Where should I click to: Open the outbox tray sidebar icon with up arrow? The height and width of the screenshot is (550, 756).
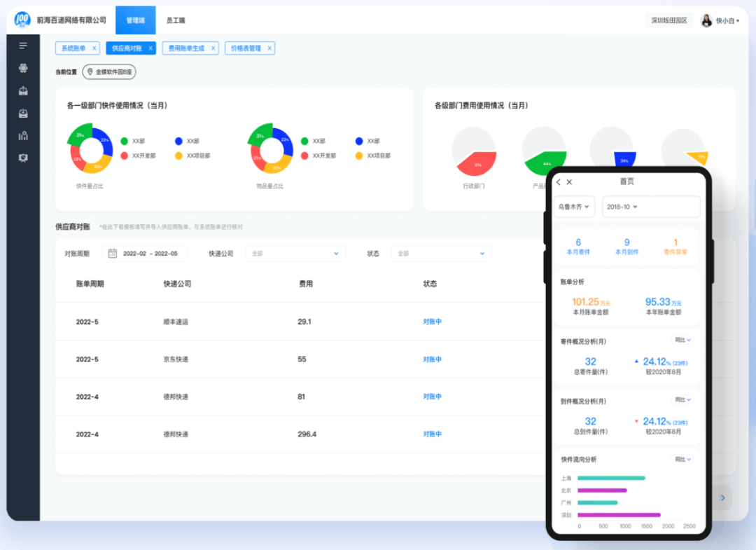pos(23,90)
